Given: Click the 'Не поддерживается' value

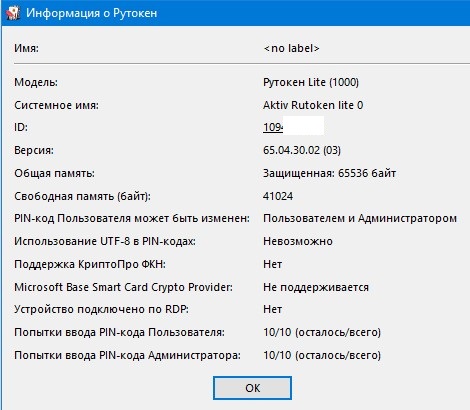Looking at the screenshot, I should (316, 287).
